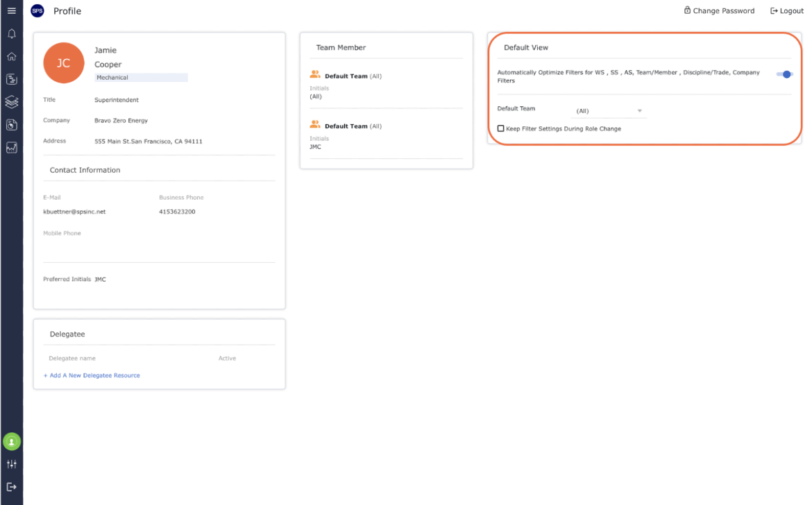Click the surname Cooper
The height and width of the screenshot is (505, 812).
coord(108,65)
